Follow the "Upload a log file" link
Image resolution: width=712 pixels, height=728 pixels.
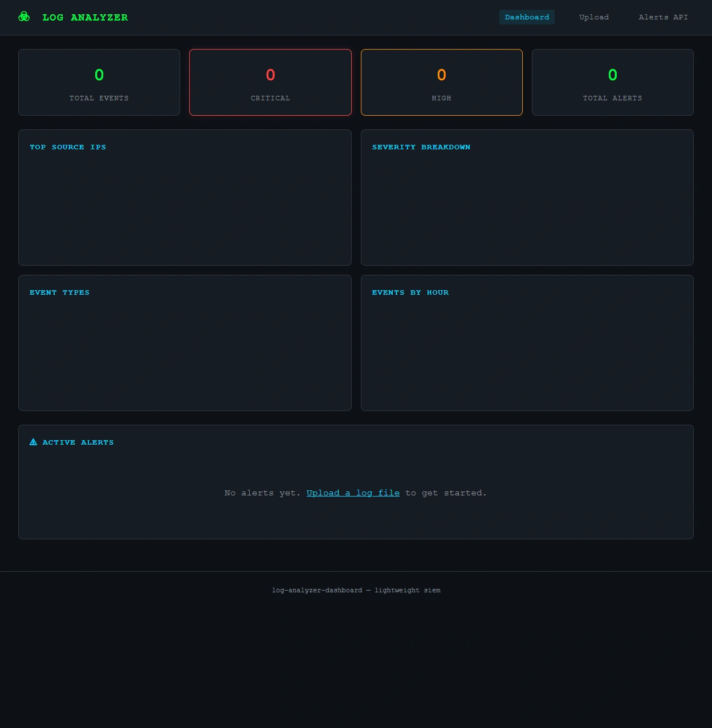353,493
